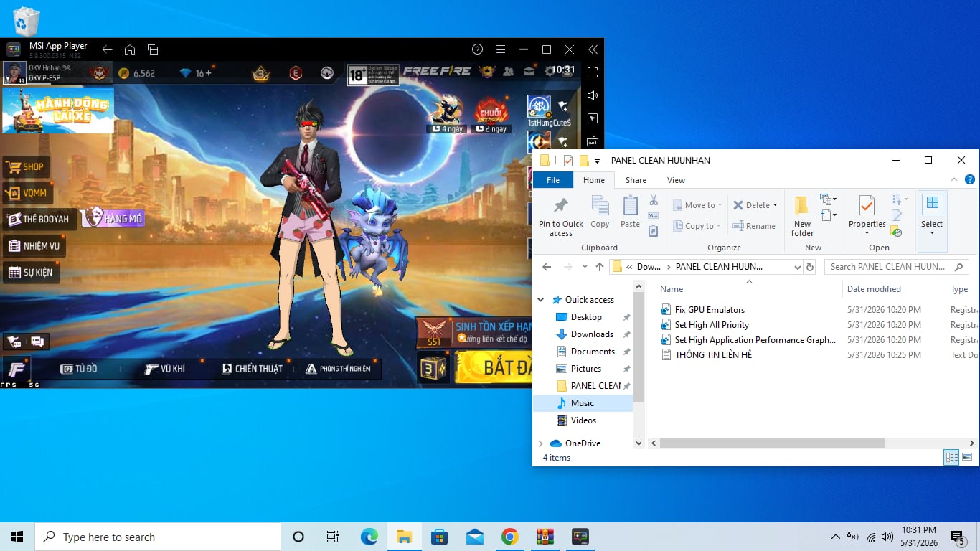Open MSI App Player hamburger menu
This screenshot has width=980, height=551.
(x=501, y=50)
